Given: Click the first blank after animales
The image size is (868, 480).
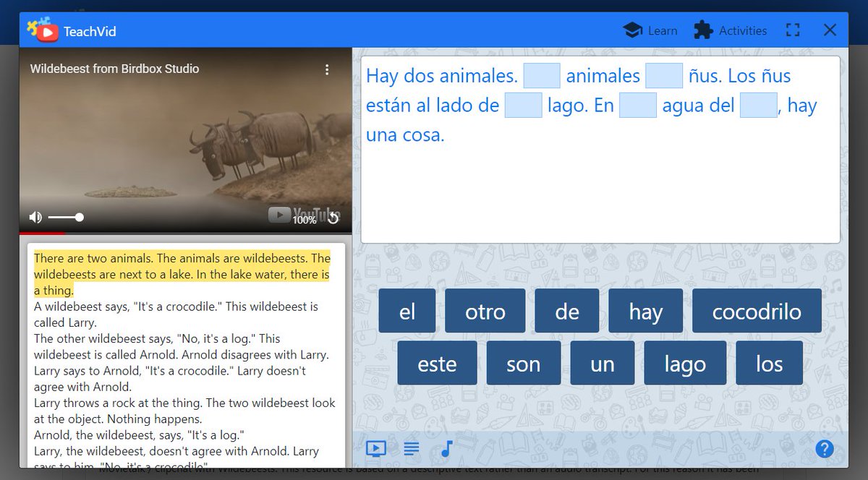Looking at the screenshot, I should 542,75.
